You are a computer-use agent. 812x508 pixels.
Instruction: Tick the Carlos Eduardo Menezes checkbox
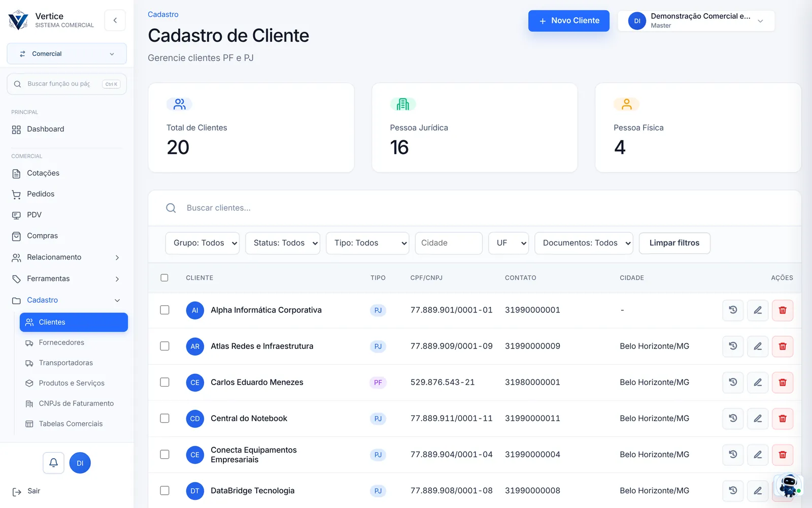pos(164,382)
